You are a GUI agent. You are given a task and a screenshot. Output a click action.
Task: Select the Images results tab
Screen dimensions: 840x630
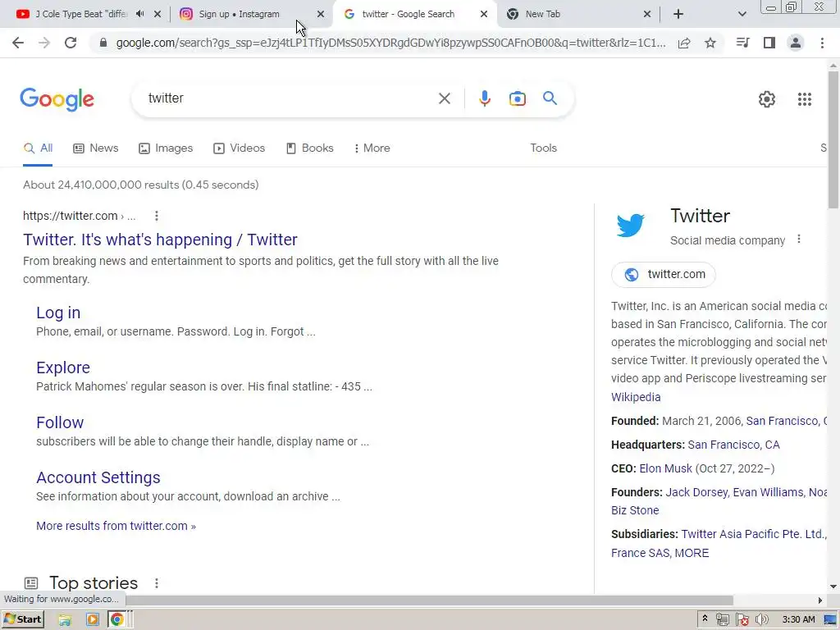pyautogui.click(x=166, y=148)
